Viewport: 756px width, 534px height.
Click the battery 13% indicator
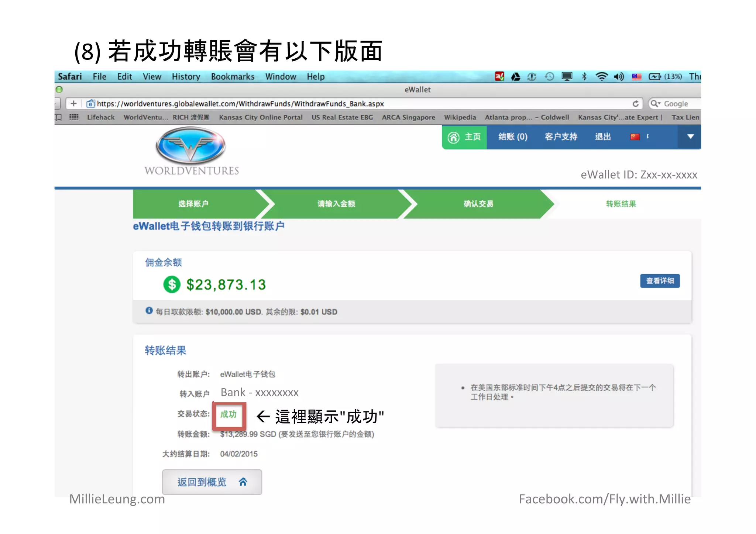[665, 76]
